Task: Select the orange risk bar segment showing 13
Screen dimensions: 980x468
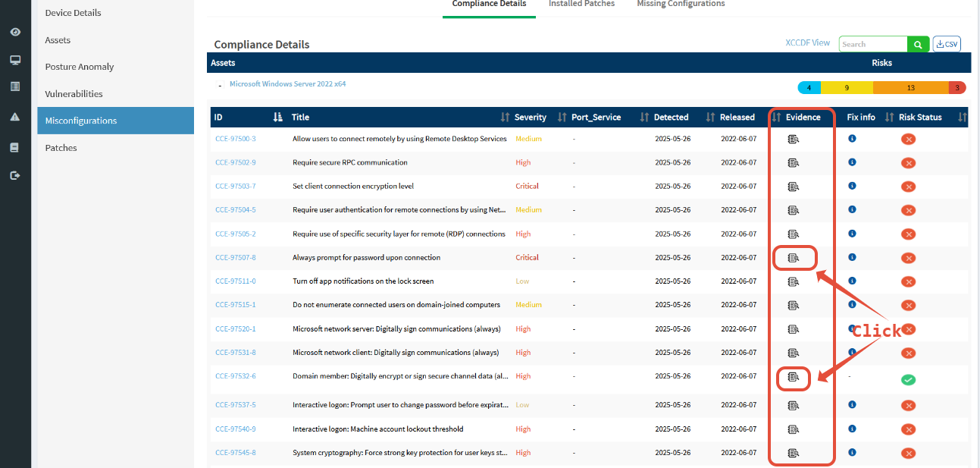Action: 910,88
